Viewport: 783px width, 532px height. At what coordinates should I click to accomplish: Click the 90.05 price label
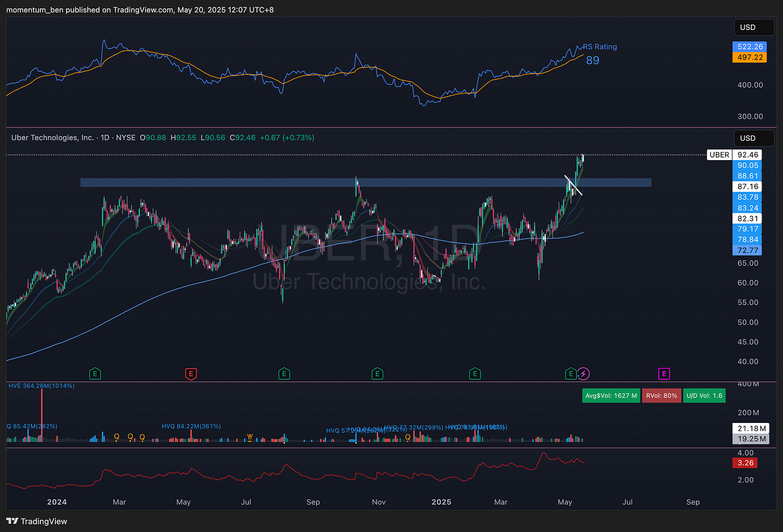click(748, 166)
